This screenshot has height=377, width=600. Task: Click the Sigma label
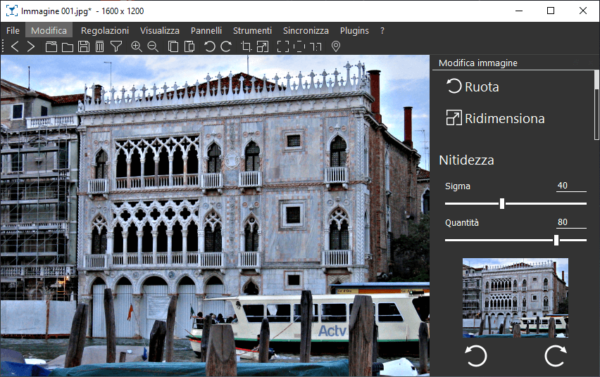pos(458,186)
